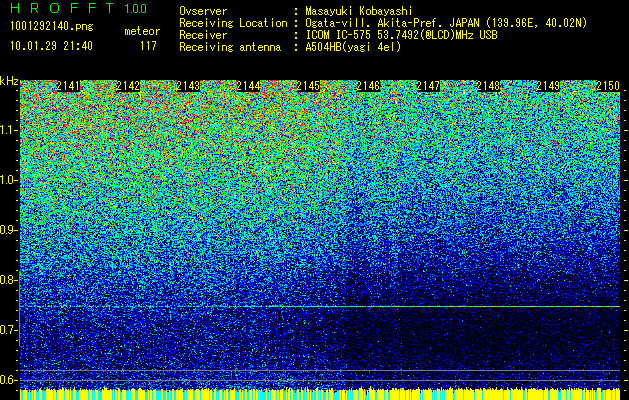Click the 2147 time marker
This screenshot has height=400, width=629.
tap(428, 85)
